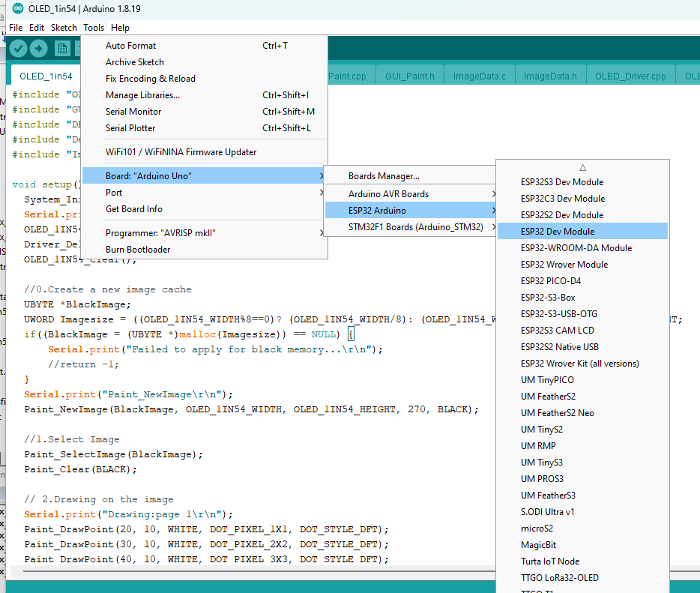
Task: Expand Programmer: "AVRISP mkII" submenu
Action: tap(205, 233)
